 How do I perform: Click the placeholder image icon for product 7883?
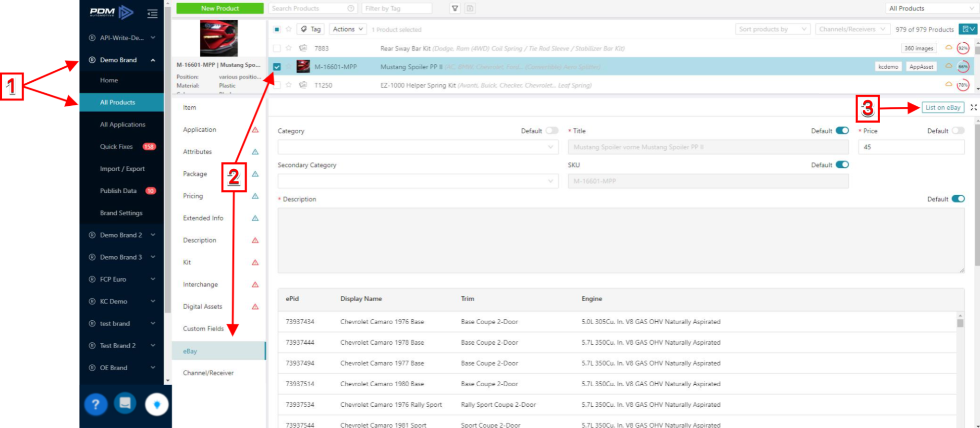click(303, 48)
